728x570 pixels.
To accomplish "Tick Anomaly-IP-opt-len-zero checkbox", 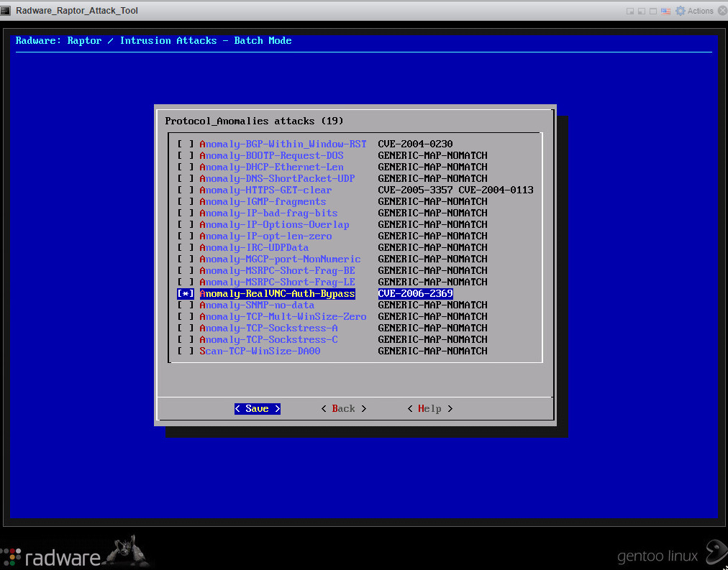I will [186, 236].
